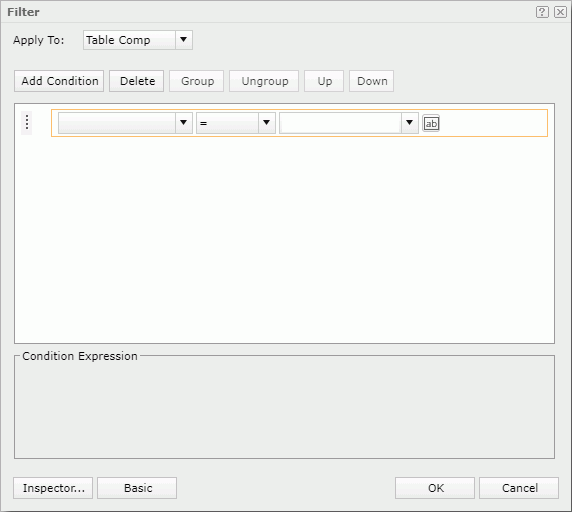Move condition Down button

click(x=371, y=81)
